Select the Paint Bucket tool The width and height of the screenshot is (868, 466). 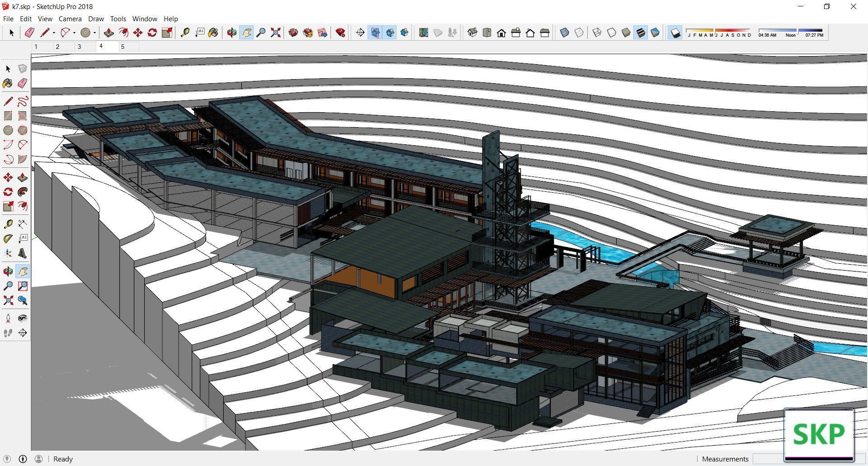[x=213, y=33]
